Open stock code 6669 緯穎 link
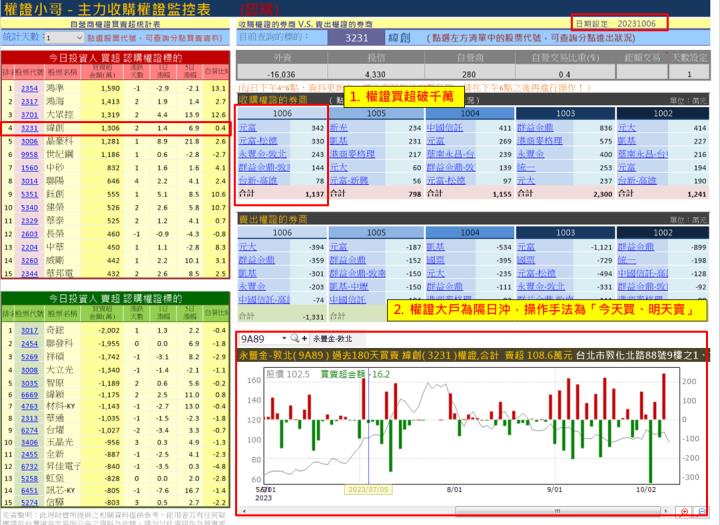 [29, 395]
